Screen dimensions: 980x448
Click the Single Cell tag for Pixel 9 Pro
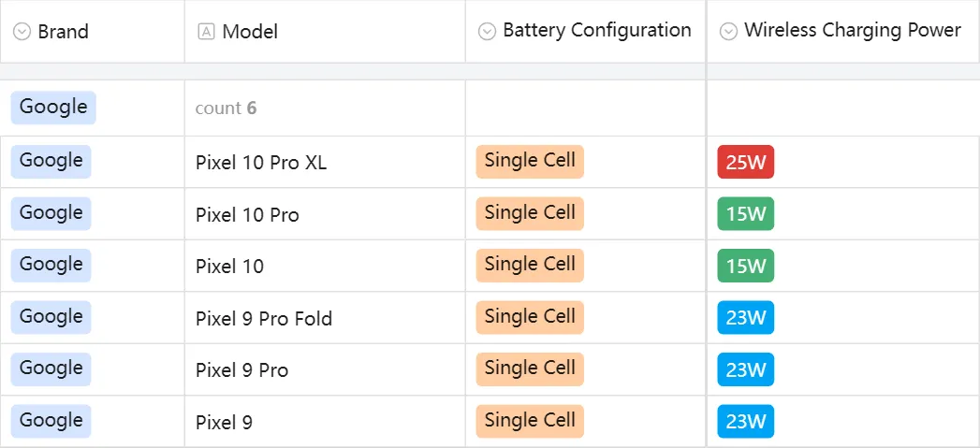click(530, 369)
